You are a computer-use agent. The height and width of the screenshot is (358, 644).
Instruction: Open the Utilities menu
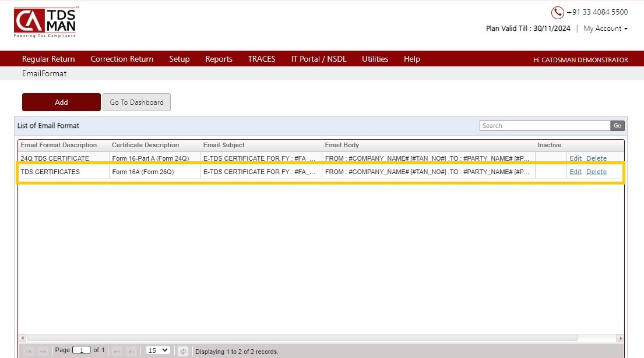tap(375, 59)
